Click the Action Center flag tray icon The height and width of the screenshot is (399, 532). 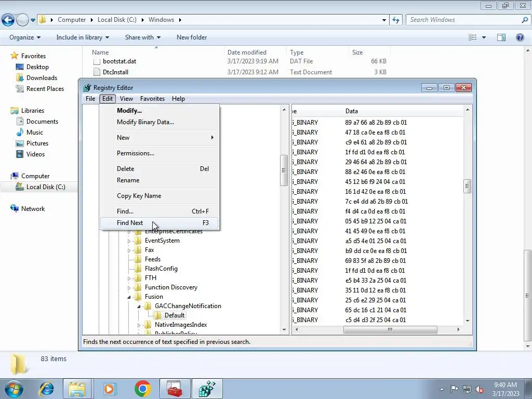[454, 389]
